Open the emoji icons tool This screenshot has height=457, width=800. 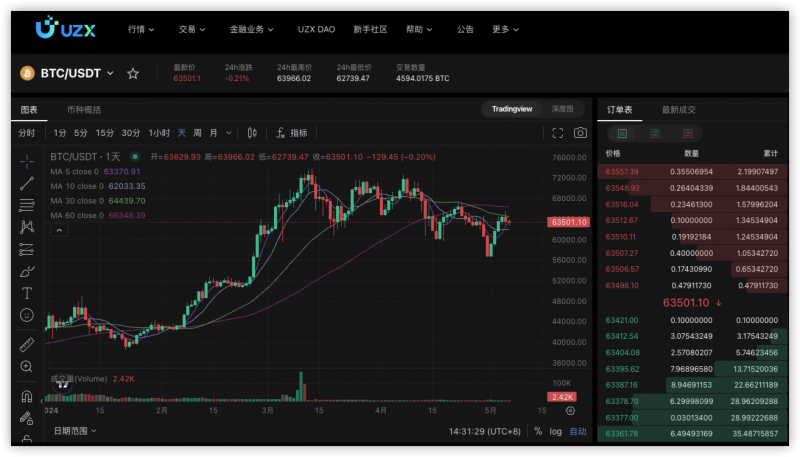[27, 315]
